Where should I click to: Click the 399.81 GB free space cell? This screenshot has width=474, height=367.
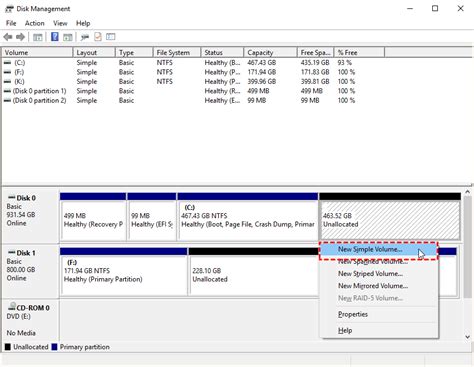pos(315,81)
